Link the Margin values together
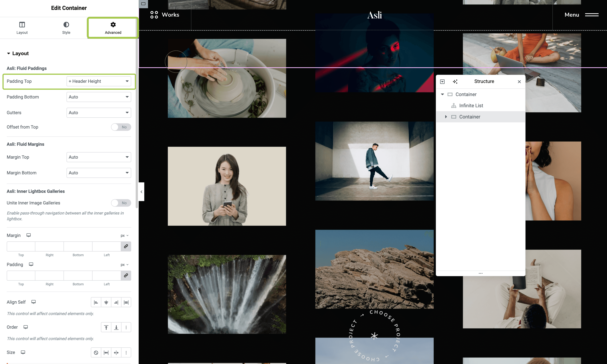 pos(126,246)
